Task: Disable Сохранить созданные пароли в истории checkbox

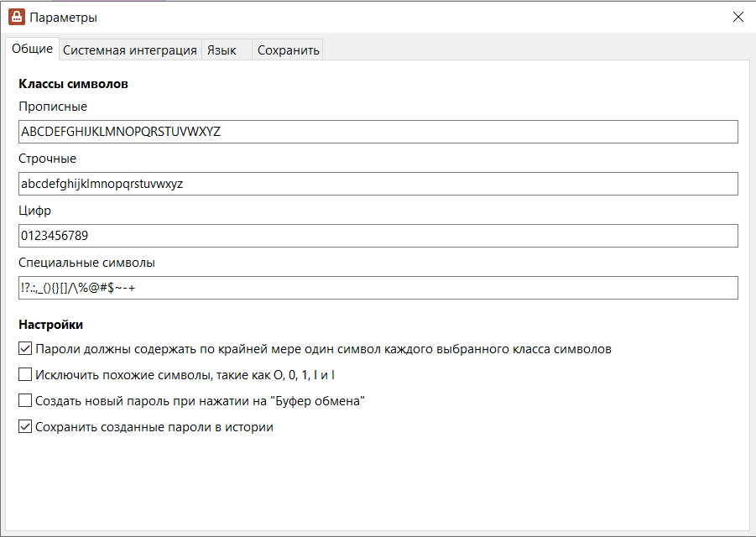Action: coord(25,427)
